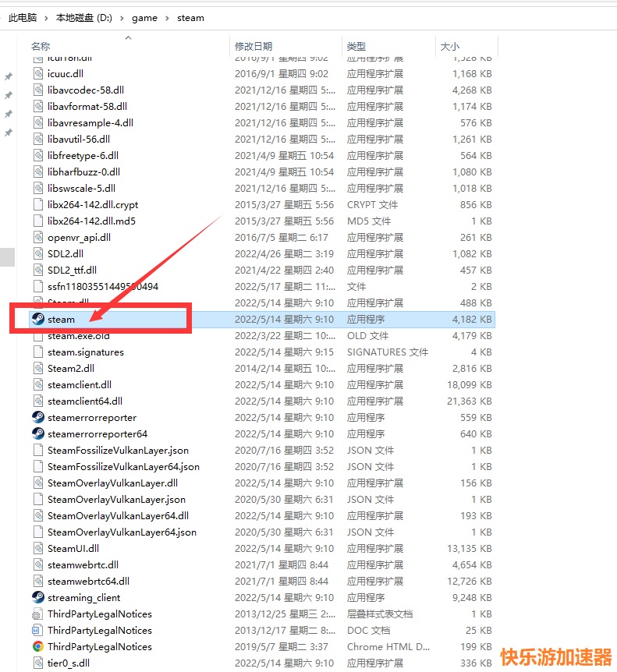Click the Chrome icon of ThirdPartyLegalNotices HTML
This screenshot has height=672, width=617.
[38, 646]
